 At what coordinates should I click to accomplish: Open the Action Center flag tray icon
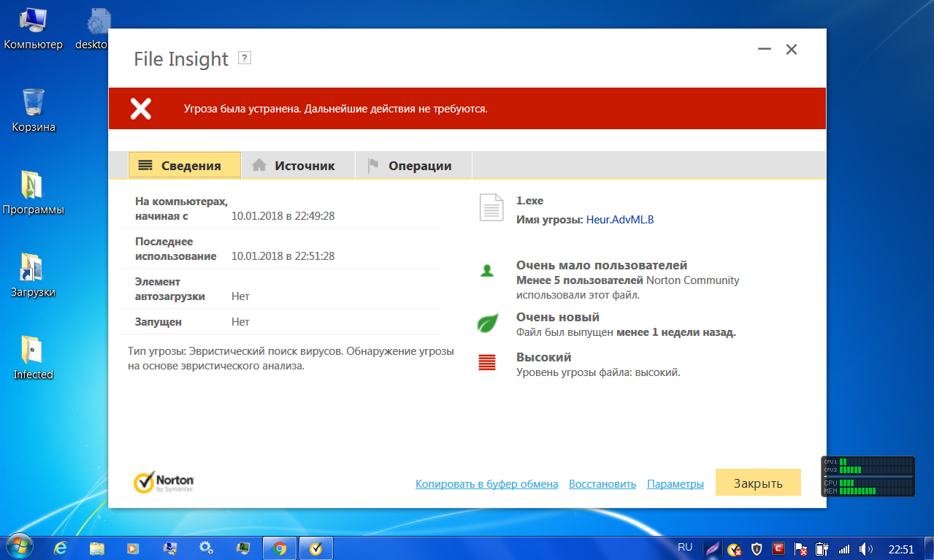[800, 548]
